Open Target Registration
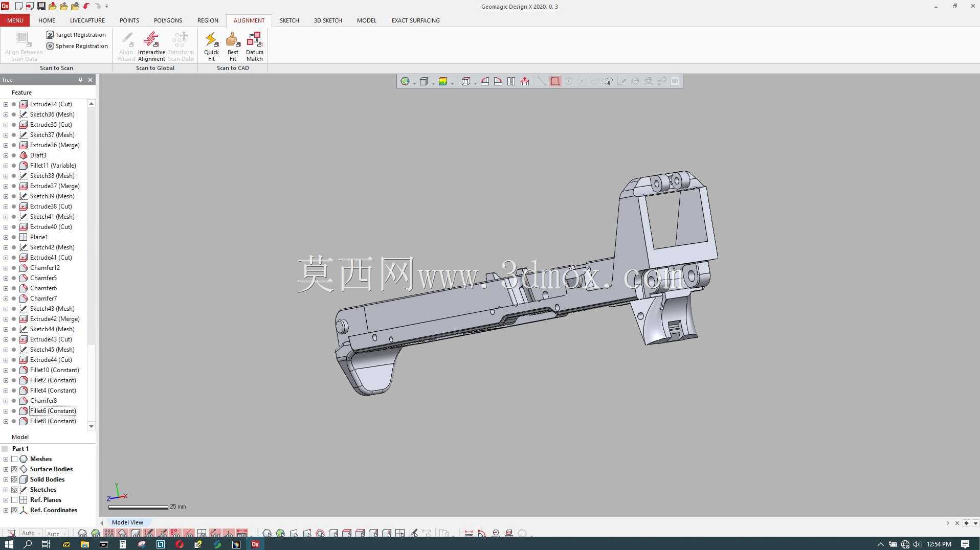Viewport: 980px width, 550px height. (x=76, y=35)
